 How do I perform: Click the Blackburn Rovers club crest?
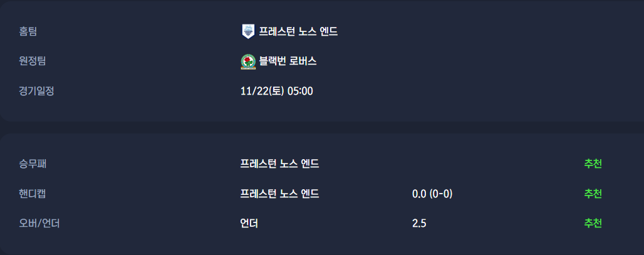pyautogui.click(x=248, y=61)
